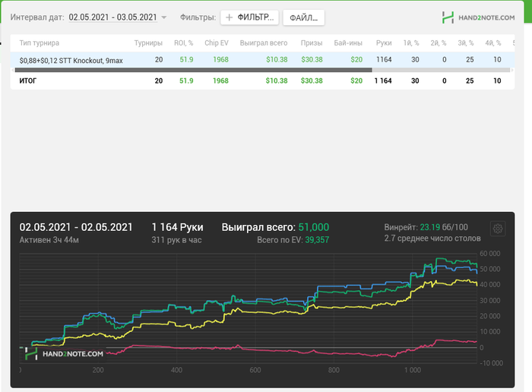Click the horizontal table scrollbar thumb
The width and height of the screenshot is (532, 392).
click(x=193, y=70)
